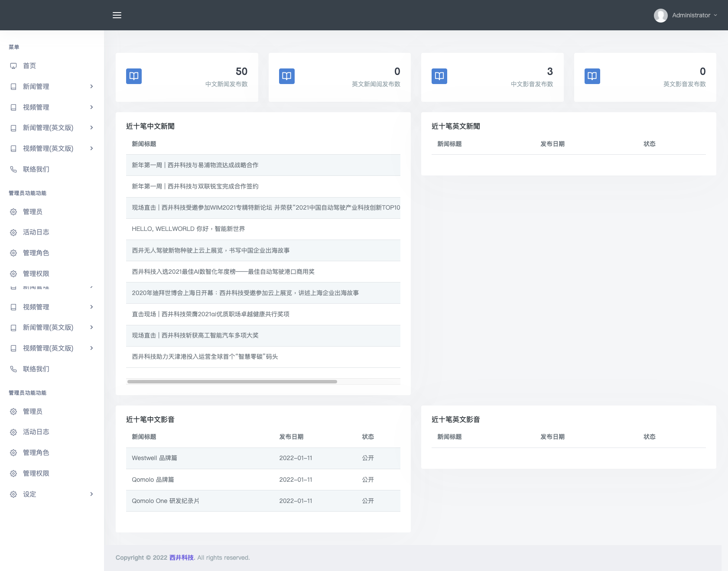Image resolution: width=728 pixels, height=571 pixels.
Task: Expand the 设定 submenu chevron
Action: coord(91,494)
